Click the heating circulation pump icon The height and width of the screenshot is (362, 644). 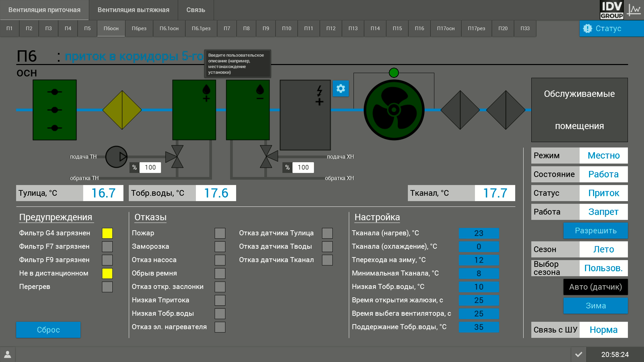pyautogui.click(x=116, y=157)
